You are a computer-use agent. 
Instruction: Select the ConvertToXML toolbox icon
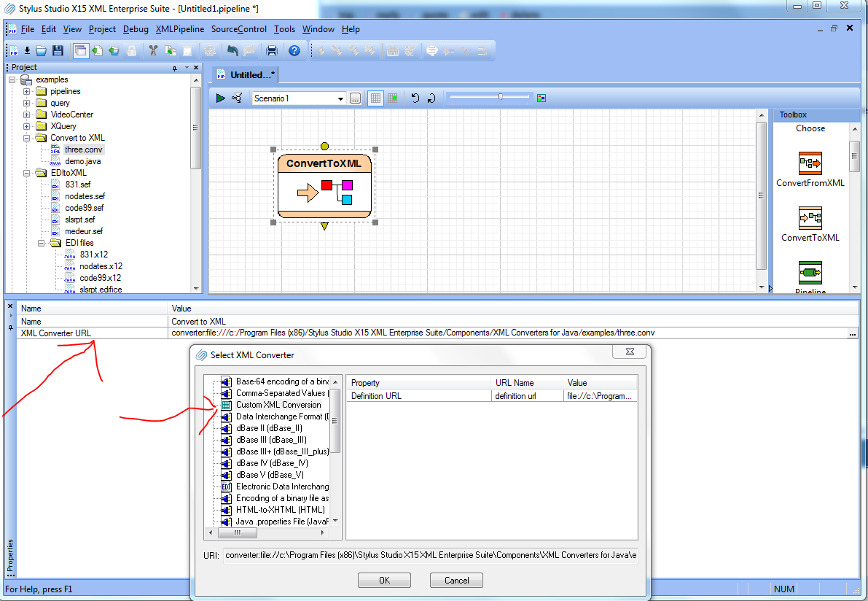point(810,217)
